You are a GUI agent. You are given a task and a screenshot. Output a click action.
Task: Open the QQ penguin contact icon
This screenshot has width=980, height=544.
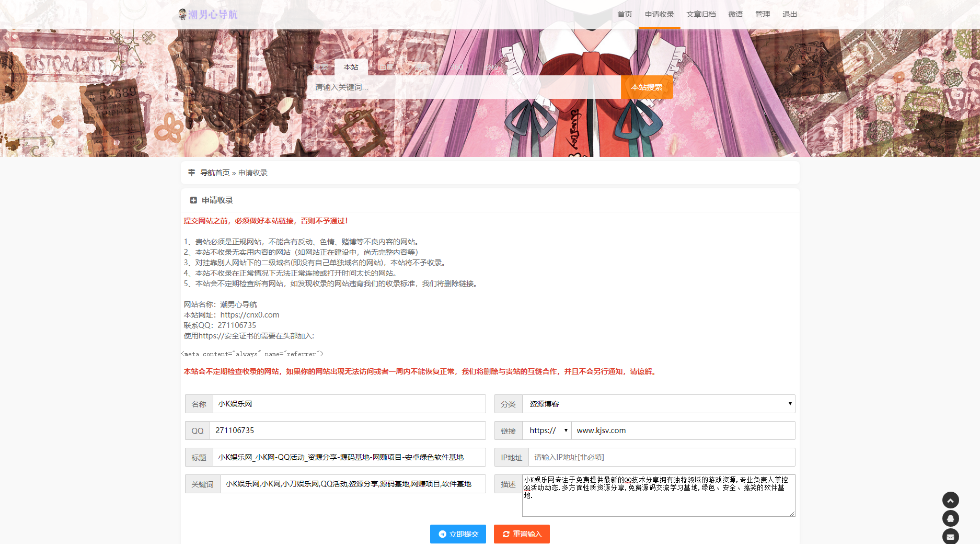(950, 518)
